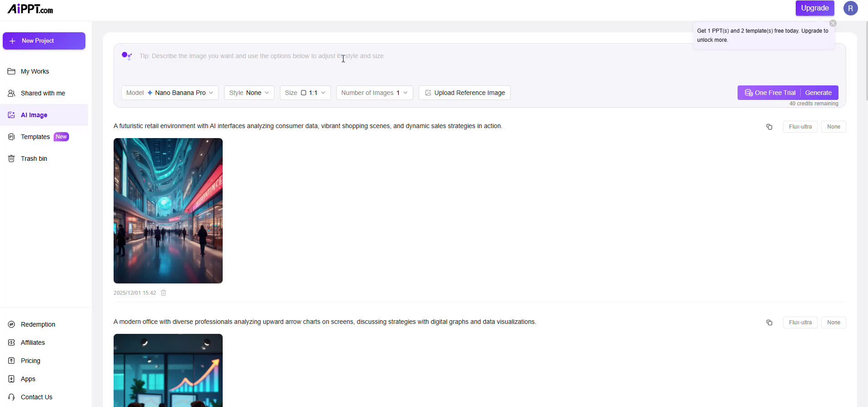Click Upload Reference Image button
Image resolution: width=868 pixels, height=407 pixels.
(x=464, y=93)
